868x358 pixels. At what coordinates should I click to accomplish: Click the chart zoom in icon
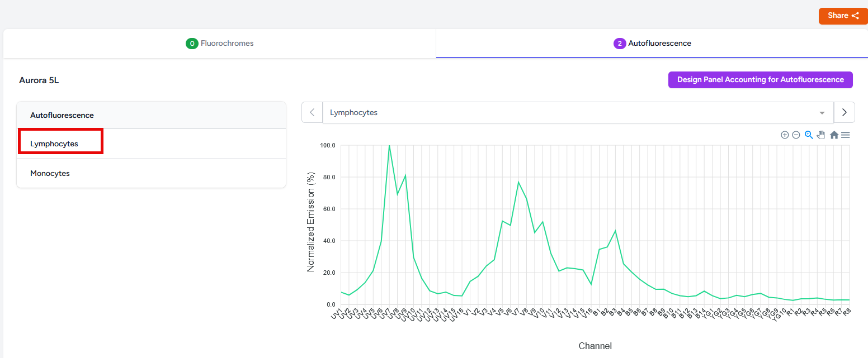pyautogui.click(x=785, y=135)
